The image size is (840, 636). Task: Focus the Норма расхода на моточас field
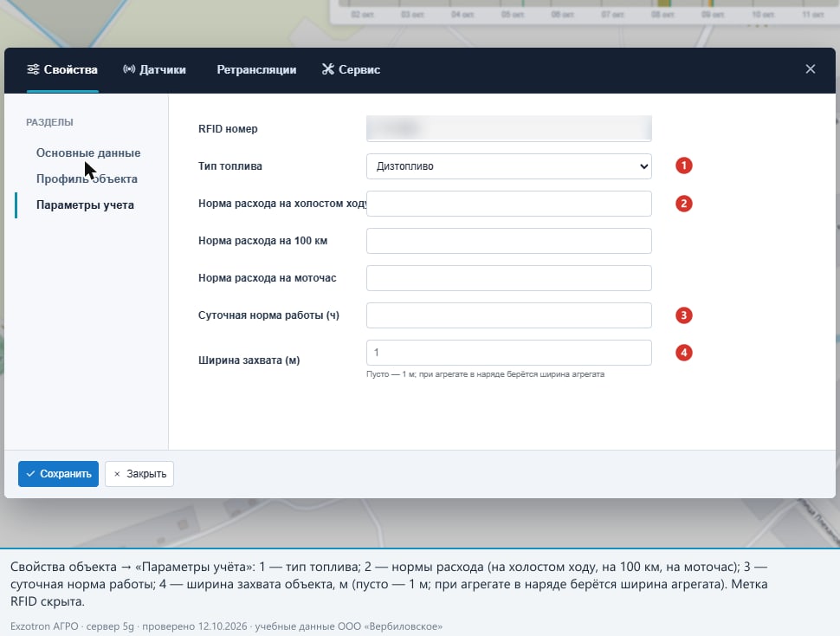point(509,278)
